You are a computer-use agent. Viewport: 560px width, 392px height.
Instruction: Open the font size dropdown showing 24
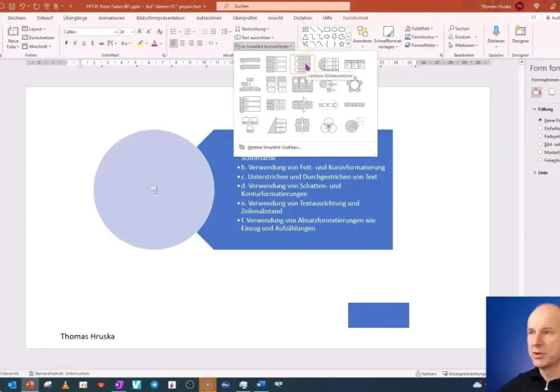tap(133, 32)
